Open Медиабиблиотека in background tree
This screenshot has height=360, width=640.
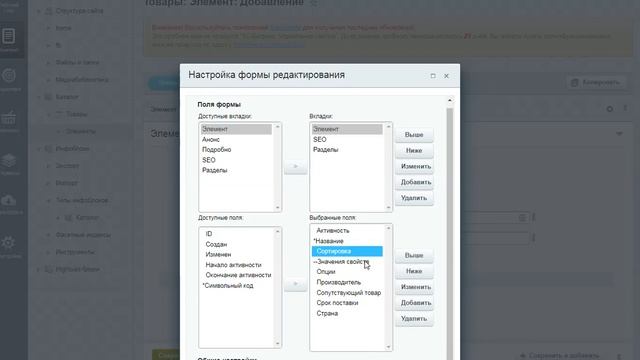(82, 80)
